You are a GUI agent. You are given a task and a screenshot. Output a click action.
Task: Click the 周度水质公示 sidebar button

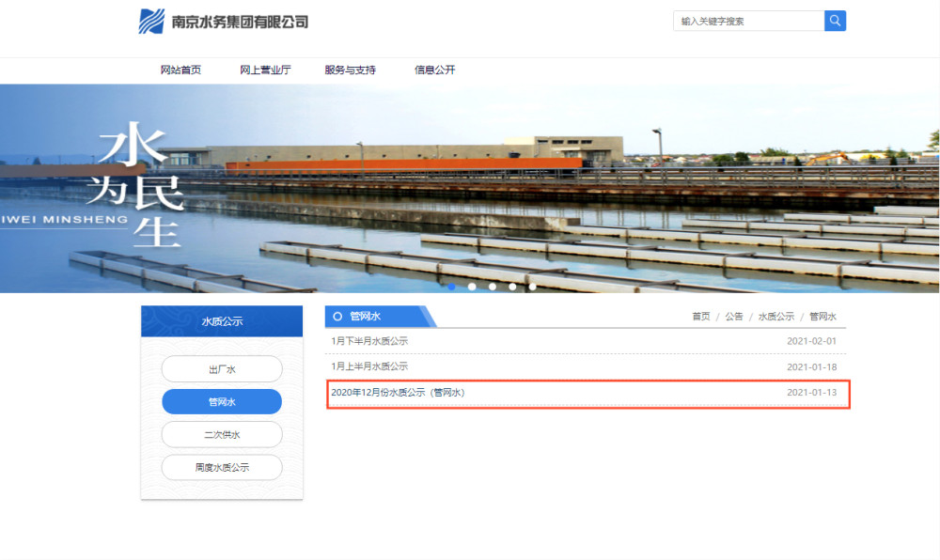222,467
